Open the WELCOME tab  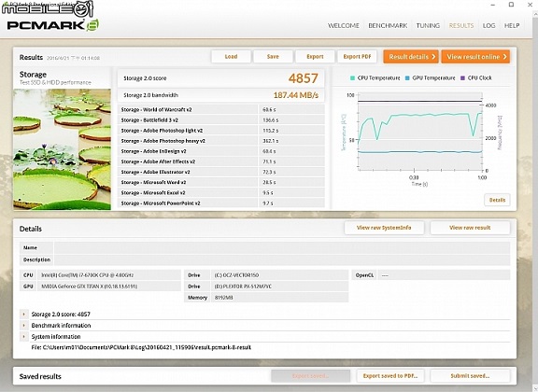pyautogui.click(x=344, y=26)
